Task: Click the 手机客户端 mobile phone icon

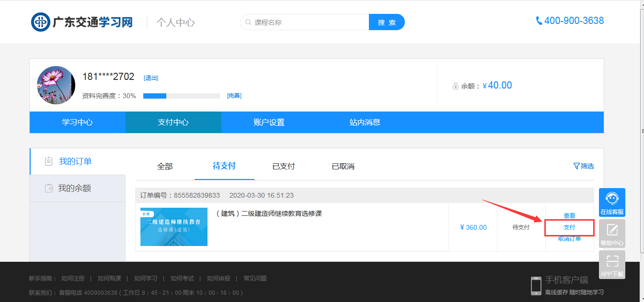Action: (x=536, y=285)
